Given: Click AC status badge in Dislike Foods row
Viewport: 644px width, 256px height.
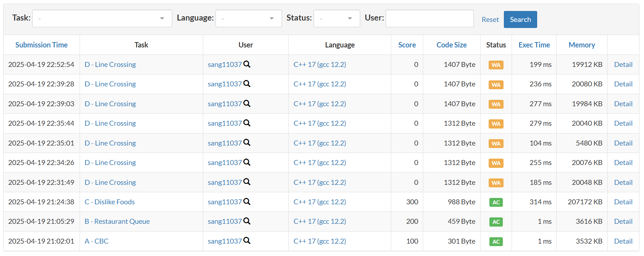Looking at the screenshot, I should [x=496, y=202].
